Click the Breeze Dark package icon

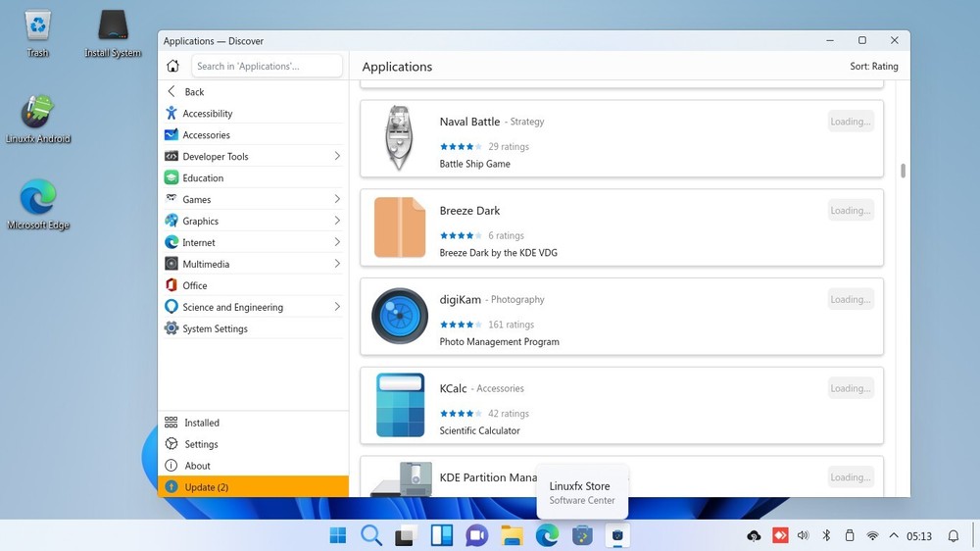[399, 227]
